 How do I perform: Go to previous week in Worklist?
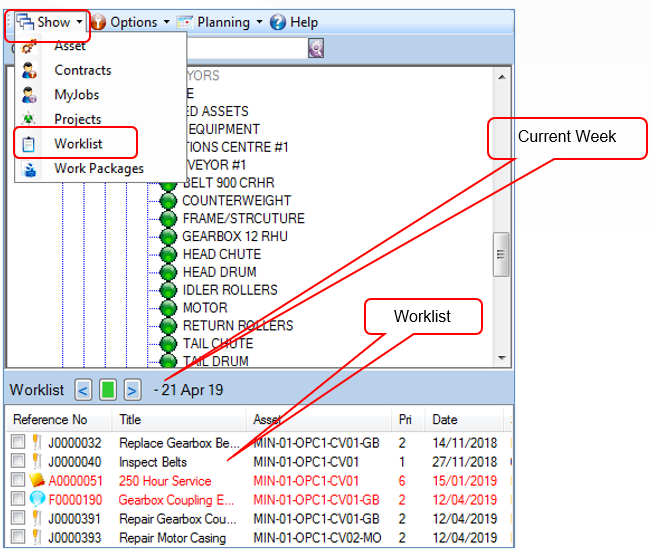83,390
